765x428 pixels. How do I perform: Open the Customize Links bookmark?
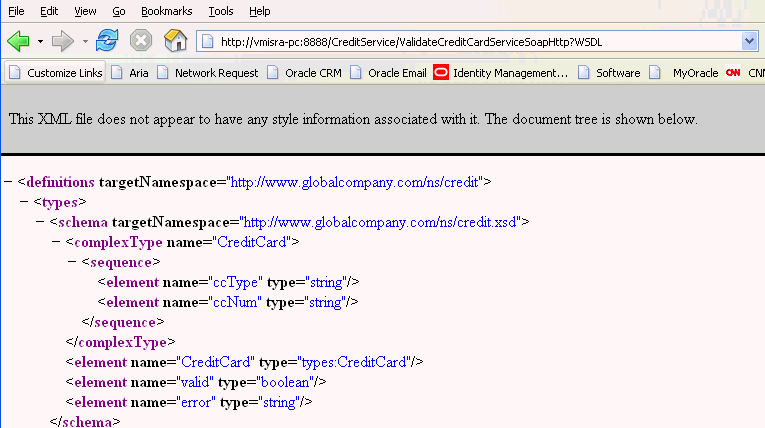[x=55, y=73]
